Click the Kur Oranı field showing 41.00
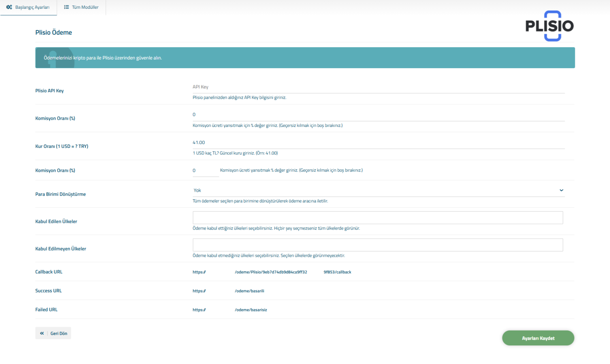This screenshot has width=610, height=364. pyautogui.click(x=378, y=143)
